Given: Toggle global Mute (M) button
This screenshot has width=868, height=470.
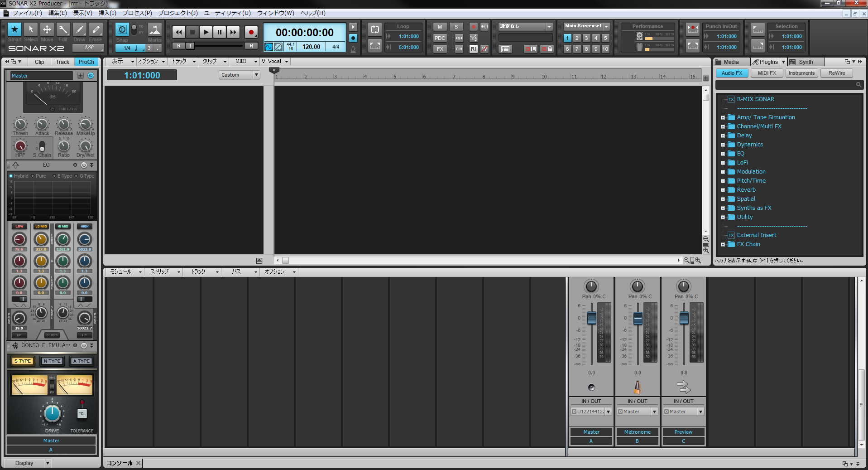Looking at the screenshot, I should pyautogui.click(x=440, y=27).
